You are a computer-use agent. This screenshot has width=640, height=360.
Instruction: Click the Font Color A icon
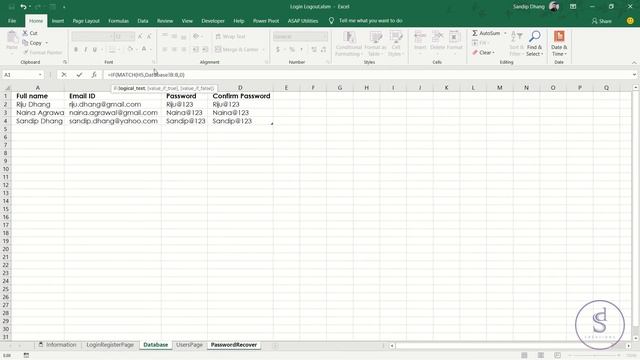144,49
